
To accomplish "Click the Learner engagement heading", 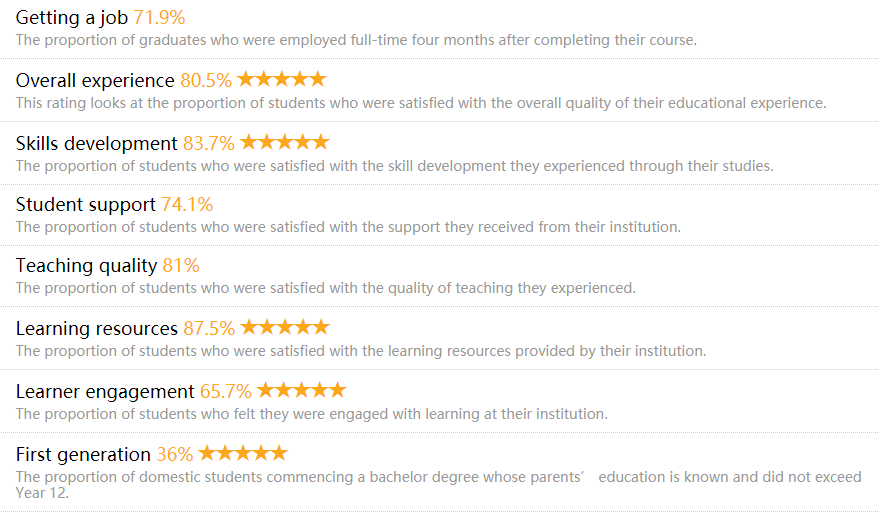I will tap(105, 391).
